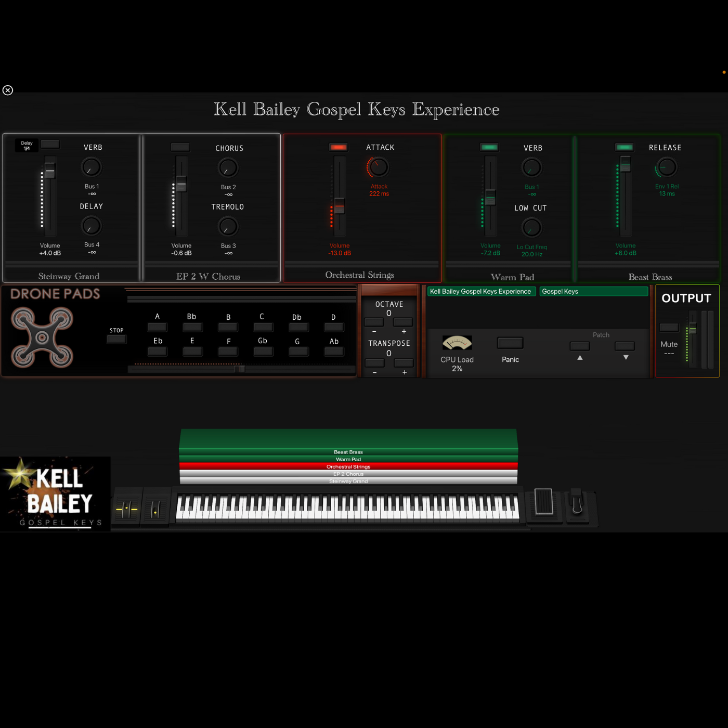Screen dimensions: 728x728
Task: Select the EP 2 Chorus layer strip
Action: [348, 474]
